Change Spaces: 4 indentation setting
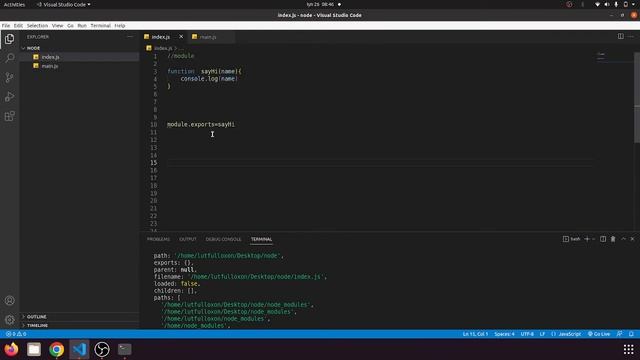640x360 pixels. [x=504, y=334]
